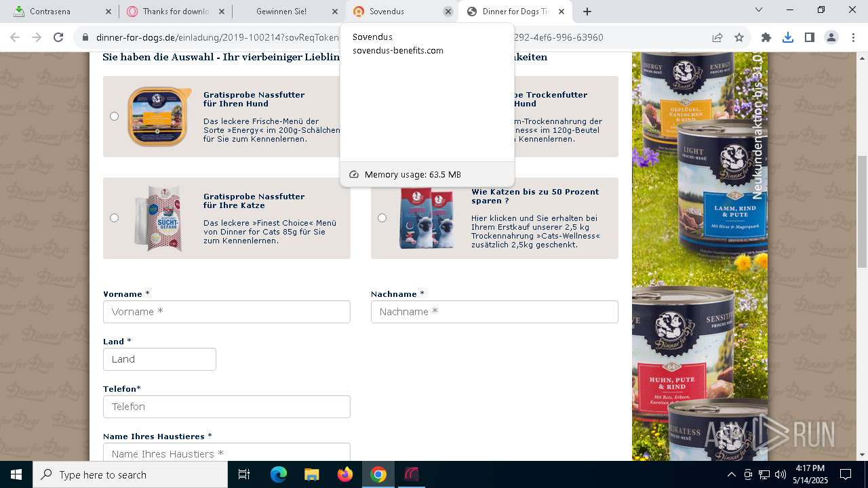Launch Microsoft Edge from taskbar
868x488 pixels.
click(279, 474)
